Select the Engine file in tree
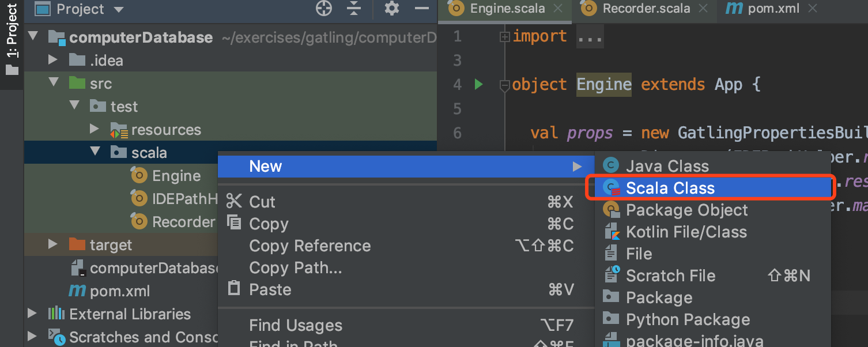Image resolution: width=868 pixels, height=347 pixels. tap(176, 176)
